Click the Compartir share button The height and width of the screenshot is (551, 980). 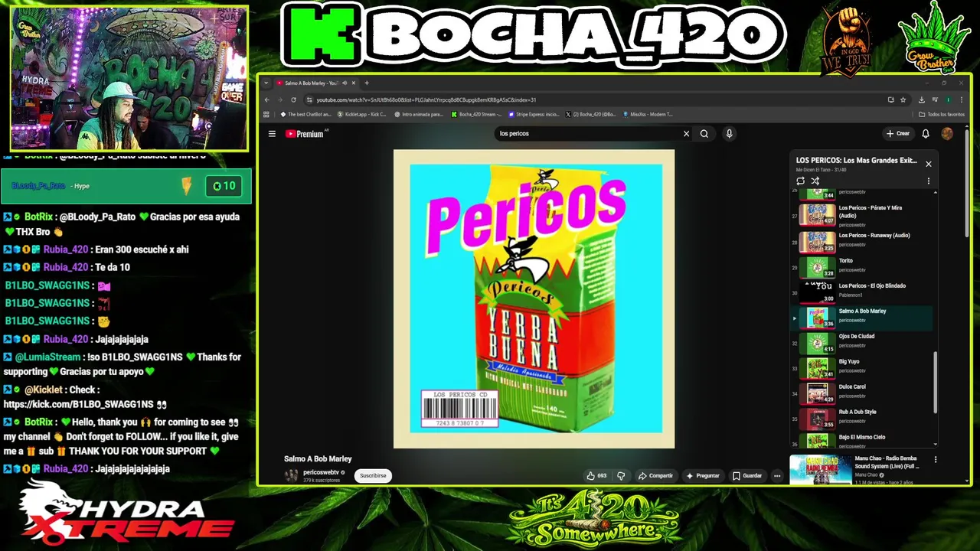(655, 476)
